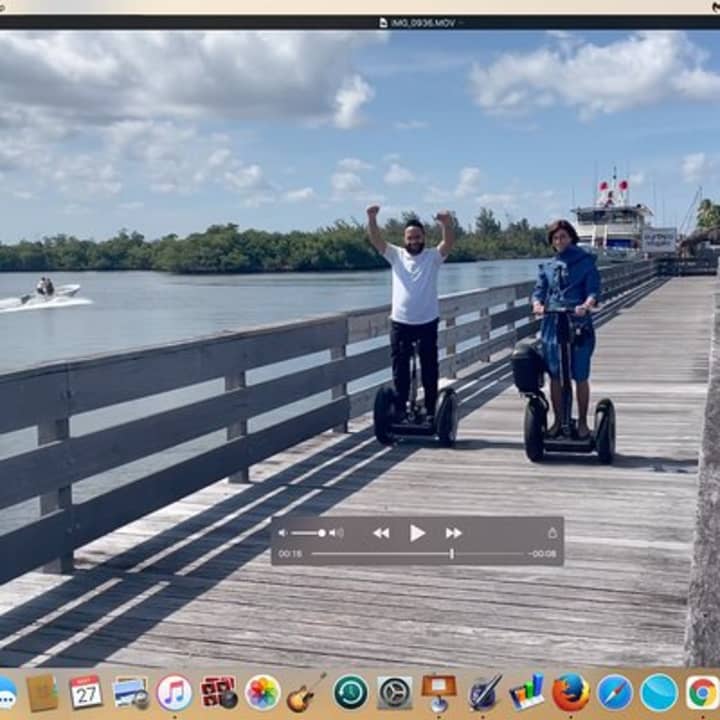Image resolution: width=720 pixels, height=720 pixels.
Task: Click the IMG_0936.MOV window title
Action: coord(417,22)
